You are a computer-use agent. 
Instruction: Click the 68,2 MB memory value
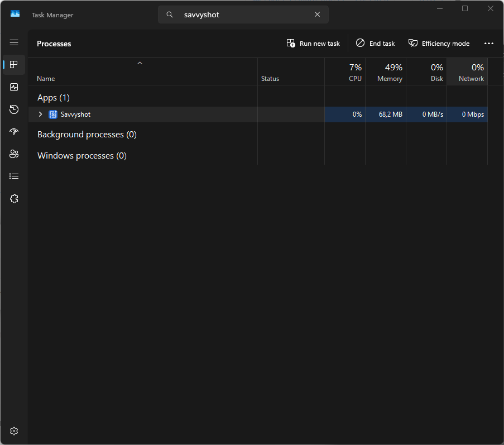[391, 114]
